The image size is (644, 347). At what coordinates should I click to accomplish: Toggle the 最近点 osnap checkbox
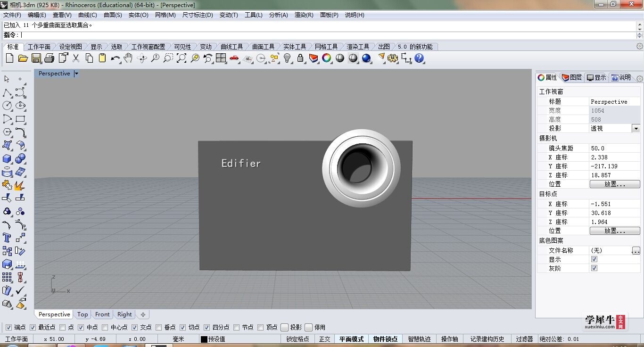[33, 327]
